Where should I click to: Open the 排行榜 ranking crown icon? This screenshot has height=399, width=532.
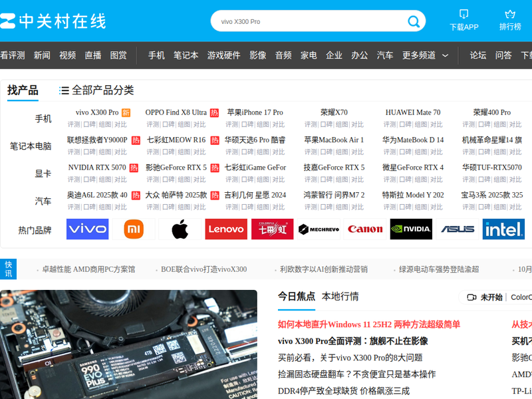coord(510,14)
